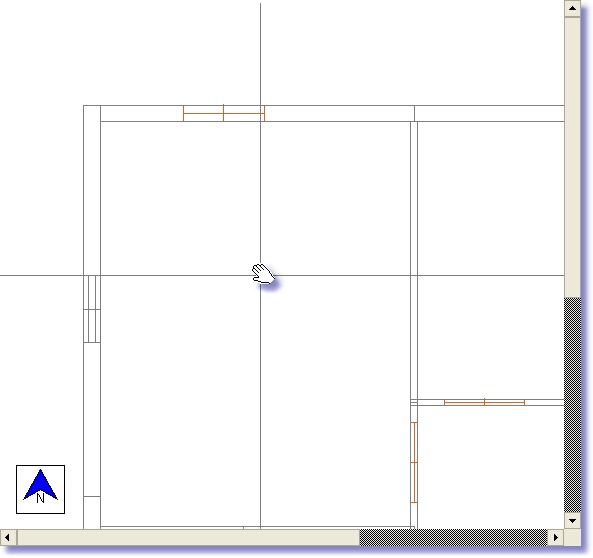Select the gray window in the left exterior wall
This screenshot has width=593, height=558.
(92, 309)
